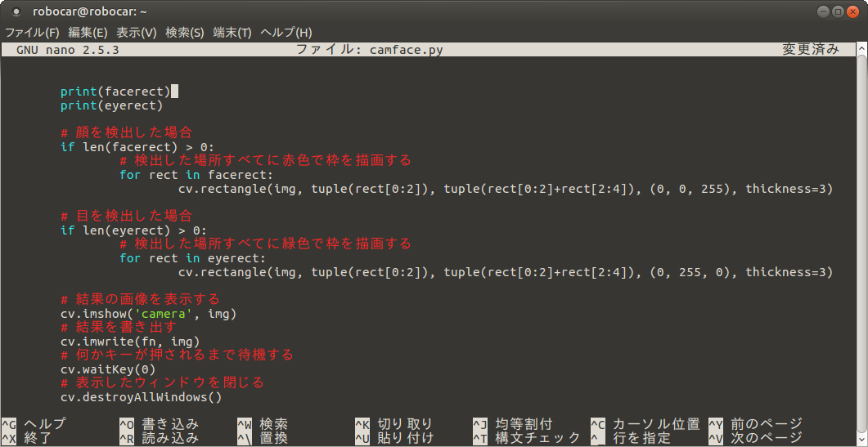
Task: Open the 編集(E) menu
Action: (88, 32)
